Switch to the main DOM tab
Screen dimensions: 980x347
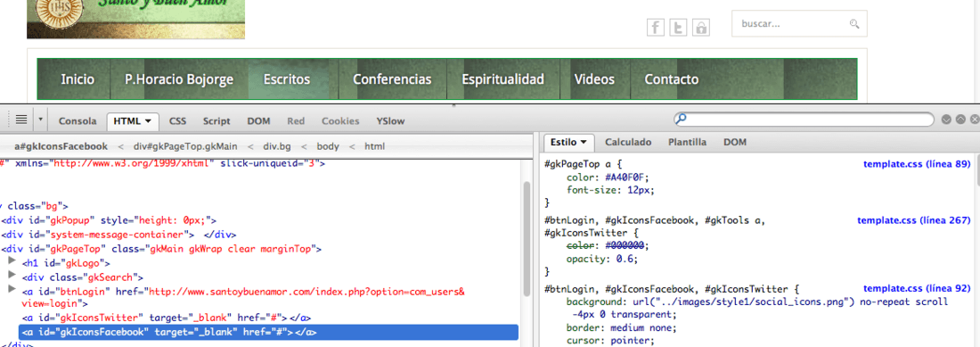pos(258,121)
